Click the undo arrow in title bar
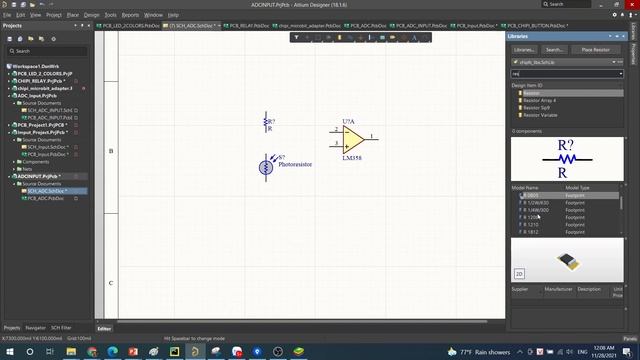Viewport: 640px width, 360px height. tap(42, 4)
